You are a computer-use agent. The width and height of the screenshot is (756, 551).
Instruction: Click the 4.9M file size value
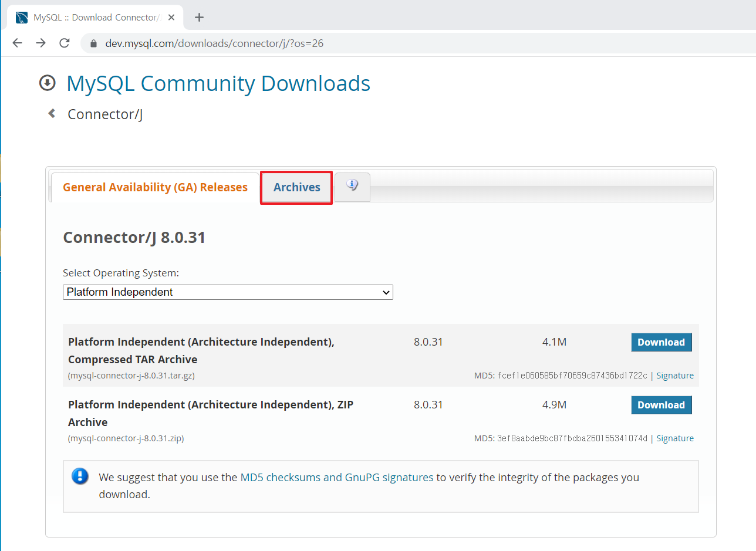click(554, 404)
